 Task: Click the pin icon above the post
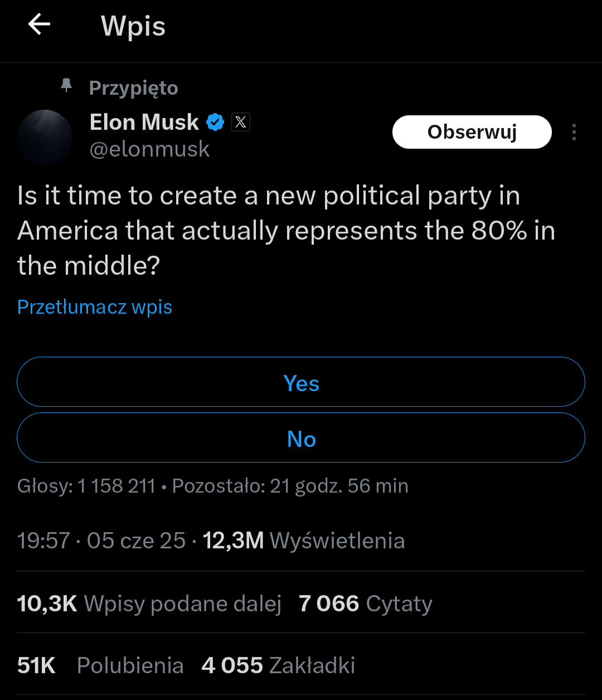tap(66, 86)
